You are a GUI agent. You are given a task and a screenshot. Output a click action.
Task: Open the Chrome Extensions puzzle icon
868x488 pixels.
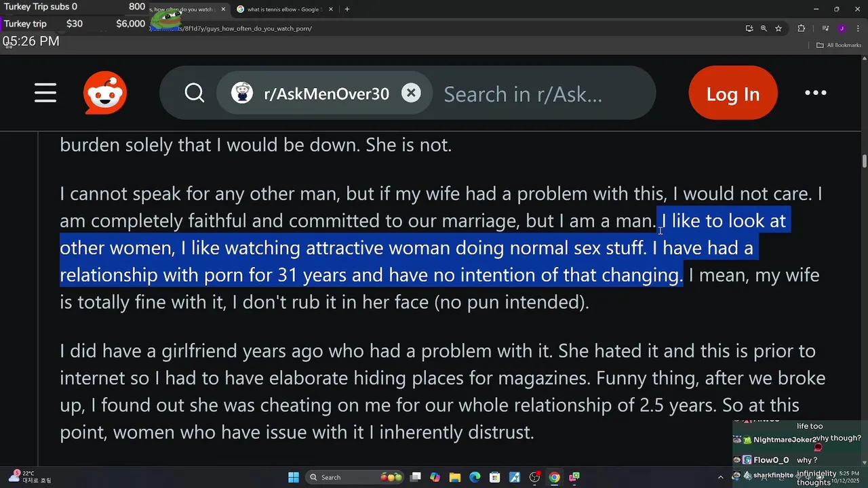pos(802,28)
